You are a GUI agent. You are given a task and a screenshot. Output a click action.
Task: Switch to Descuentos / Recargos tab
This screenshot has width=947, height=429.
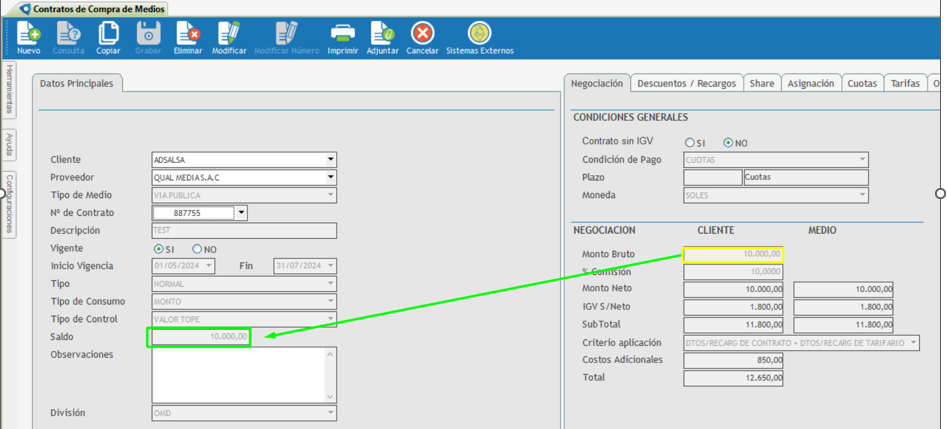(x=687, y=84)
